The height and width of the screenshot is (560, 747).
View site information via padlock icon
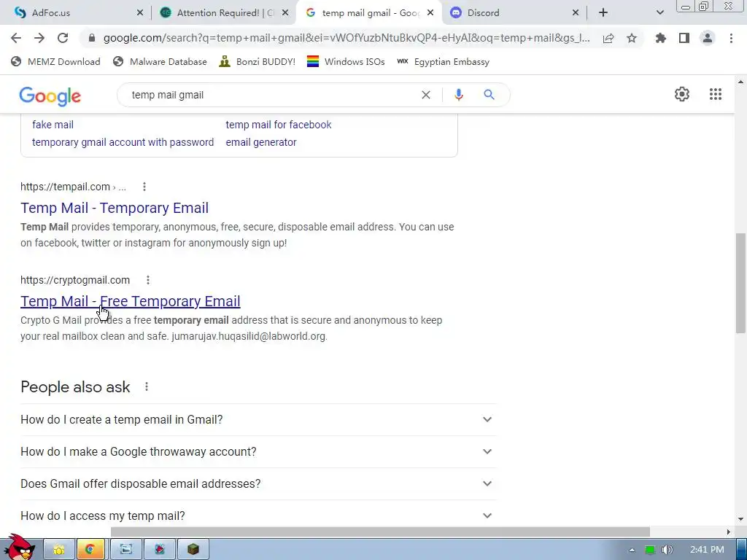tap(92, 38)
